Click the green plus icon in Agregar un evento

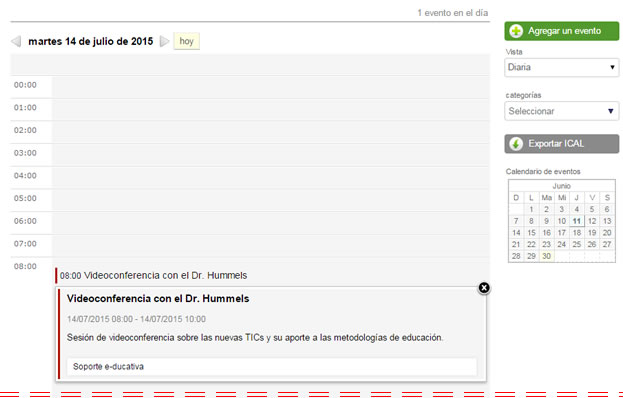[516, 31]
